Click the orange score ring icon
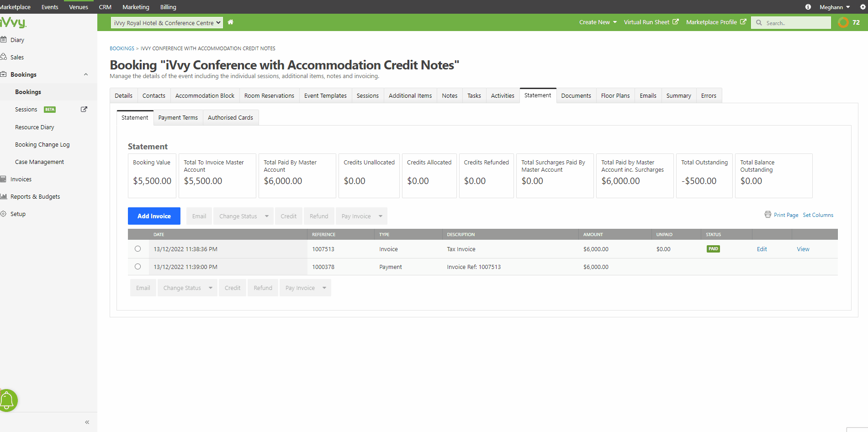The width and height of the screenshot is (868, 432). pyautogui.click(x=843, y=22)
